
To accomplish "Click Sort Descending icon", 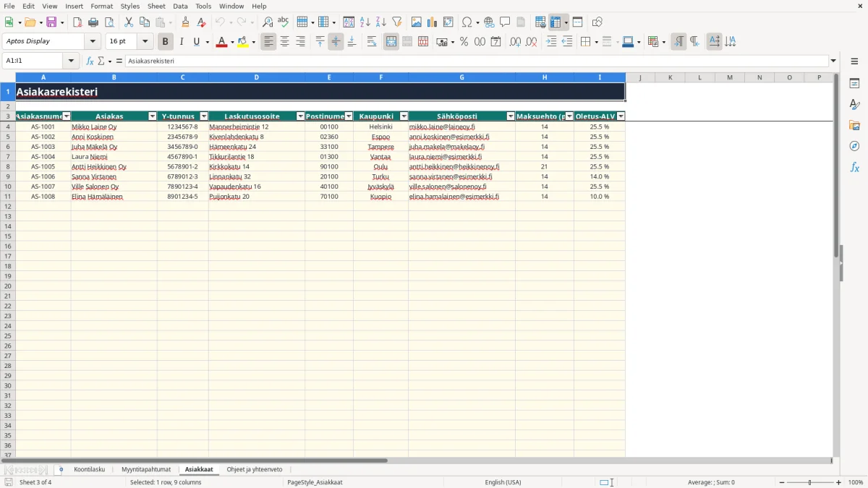I will coord(381,22).
